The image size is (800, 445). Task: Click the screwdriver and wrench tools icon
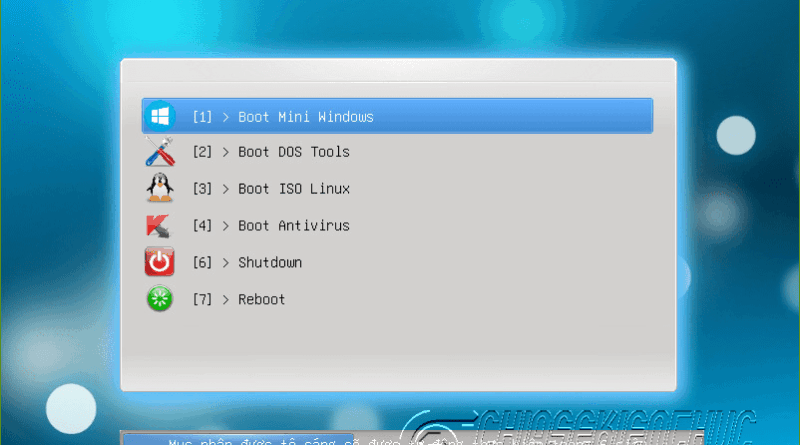[x=160, y=152]
